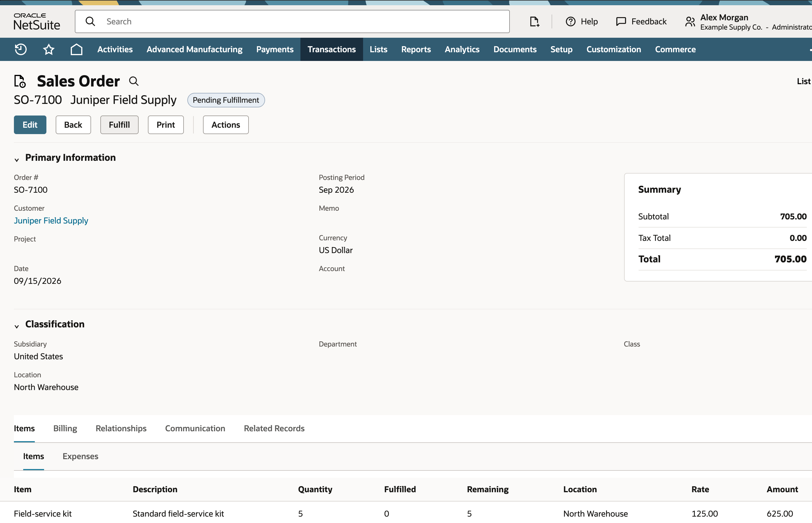Open the recent records history icon
This screenshot has width=812, height=523.
tap(21, 49)
